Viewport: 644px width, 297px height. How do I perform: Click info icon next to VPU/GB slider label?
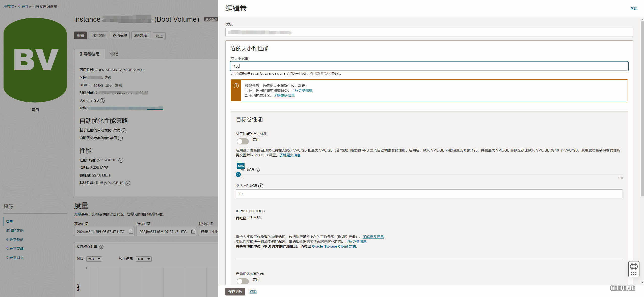coord(258,170)
